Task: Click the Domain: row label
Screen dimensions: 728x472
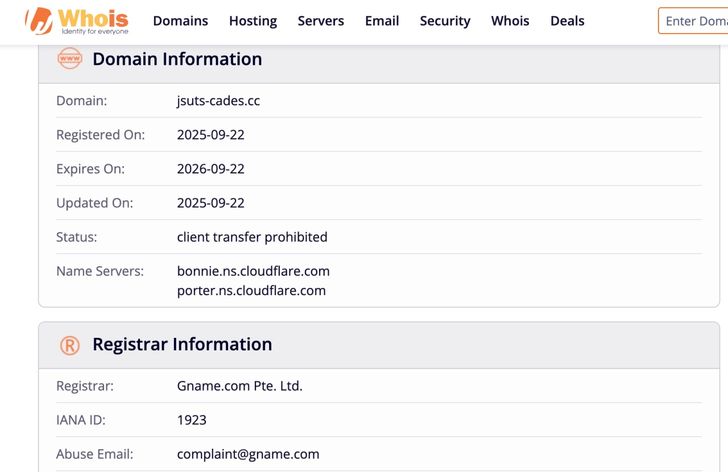Action: pos(82,101)
